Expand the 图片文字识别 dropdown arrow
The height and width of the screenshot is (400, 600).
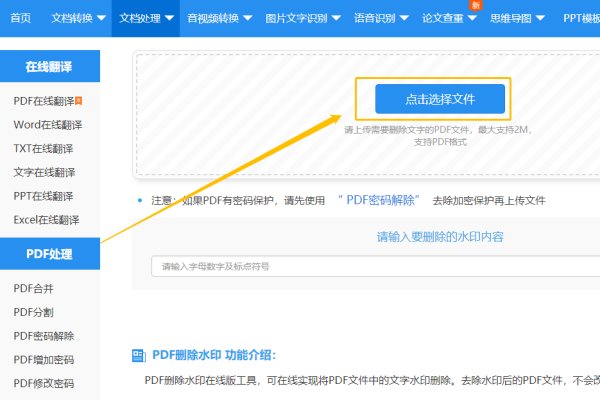tap(336, 18)
